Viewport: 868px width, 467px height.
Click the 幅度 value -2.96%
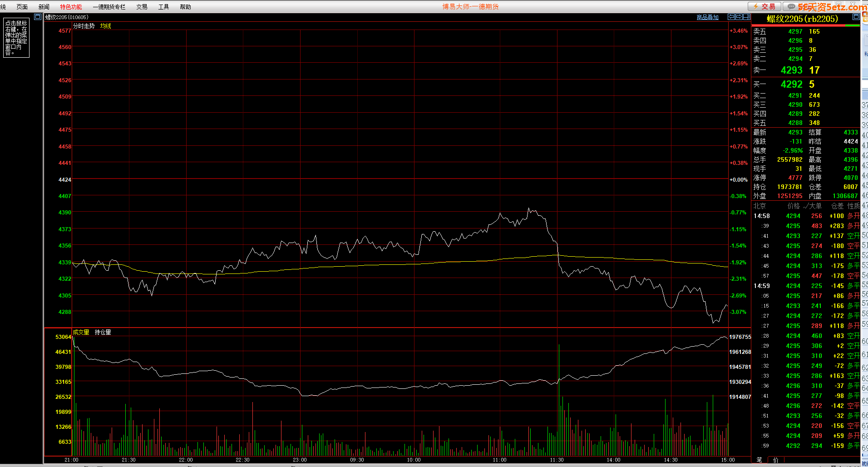pos(793,150)
